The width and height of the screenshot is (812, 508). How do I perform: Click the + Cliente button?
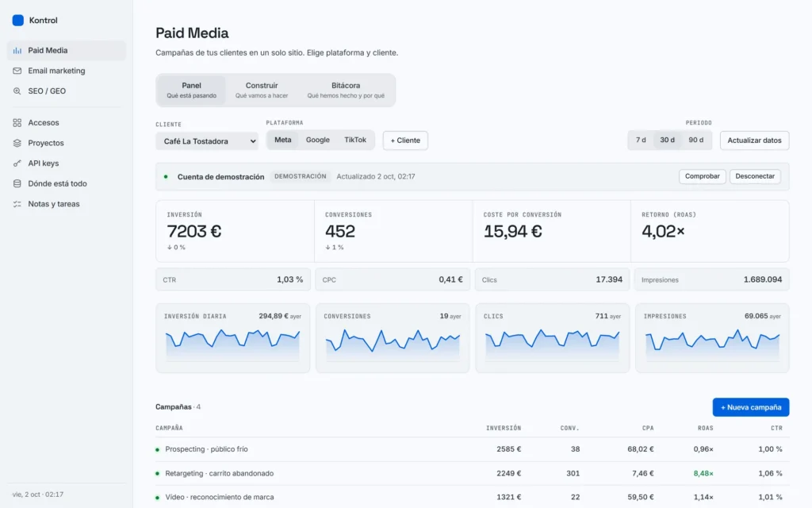pos(405,140)
